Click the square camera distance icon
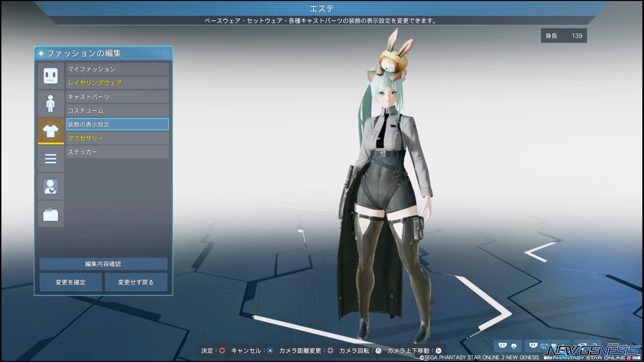 (x=330, y=351)
